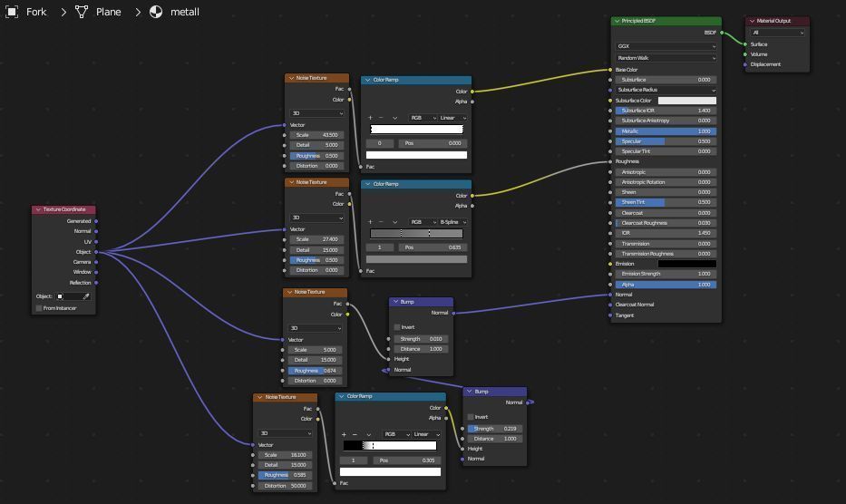
Task: Click the Window output socket of Texture Coordinate
Action: click(96, 272)
